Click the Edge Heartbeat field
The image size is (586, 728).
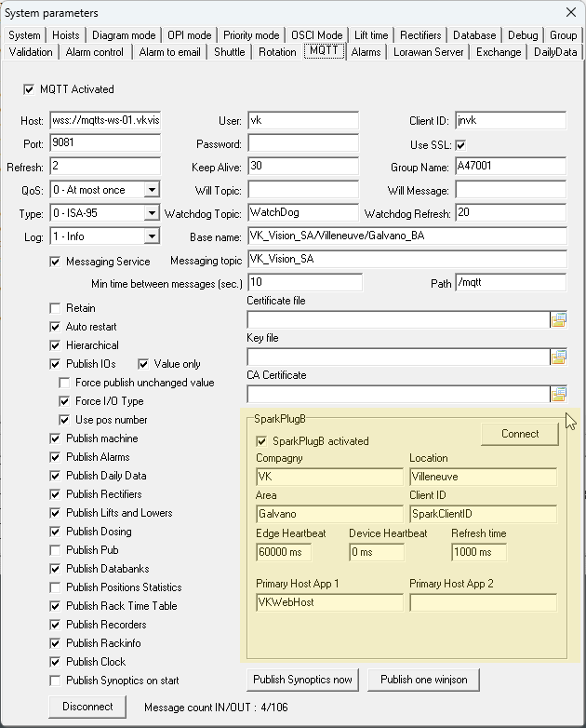click(284, 552)
